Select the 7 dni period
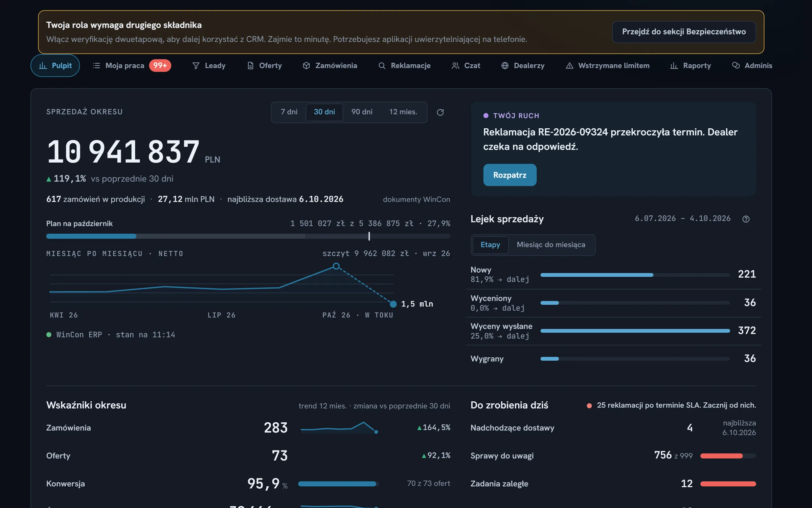This screenshot has height=508, width=812. [x=289, y=112]
